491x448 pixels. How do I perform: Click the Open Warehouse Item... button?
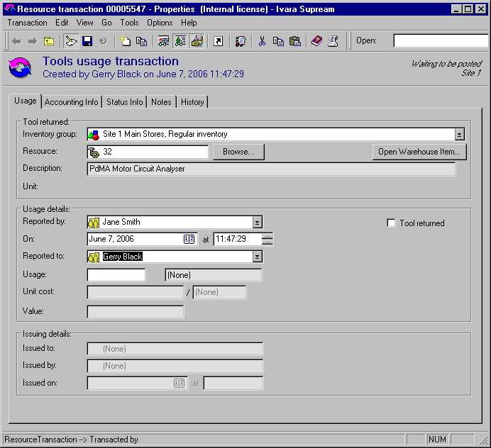pyautogui.click(x=419, y=152)
